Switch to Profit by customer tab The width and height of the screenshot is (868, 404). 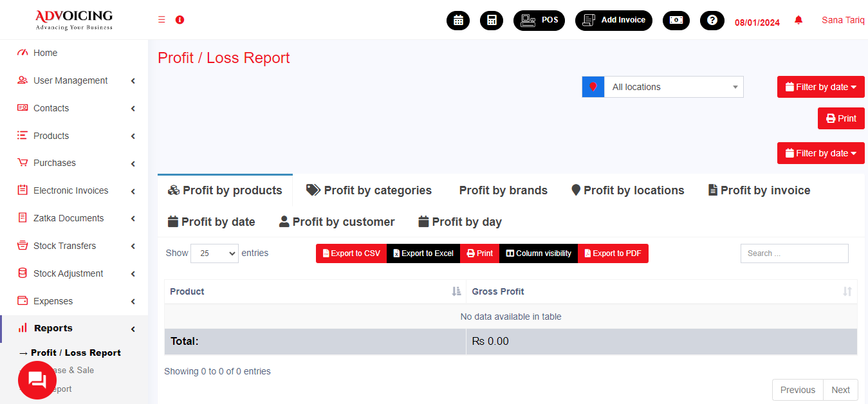337,222
